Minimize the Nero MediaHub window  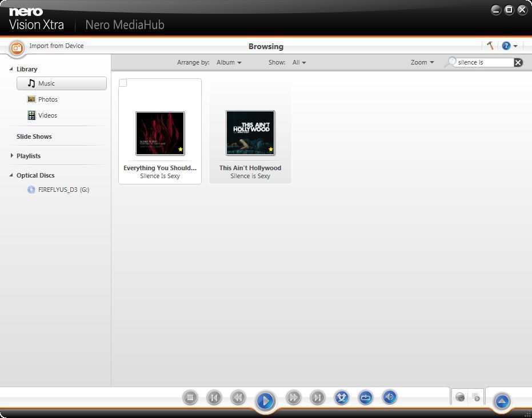[x=496, y=10]
